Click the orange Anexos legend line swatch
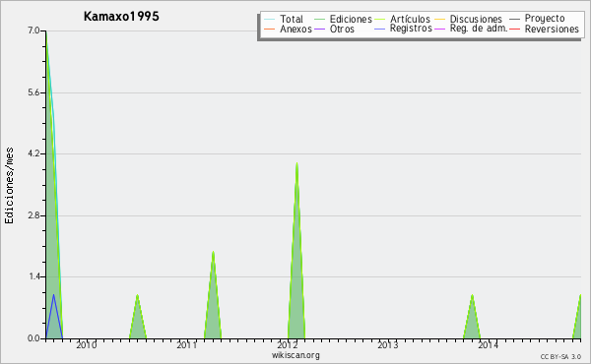The height and width of the screenshot is (364, 591). tap(270, 29)
